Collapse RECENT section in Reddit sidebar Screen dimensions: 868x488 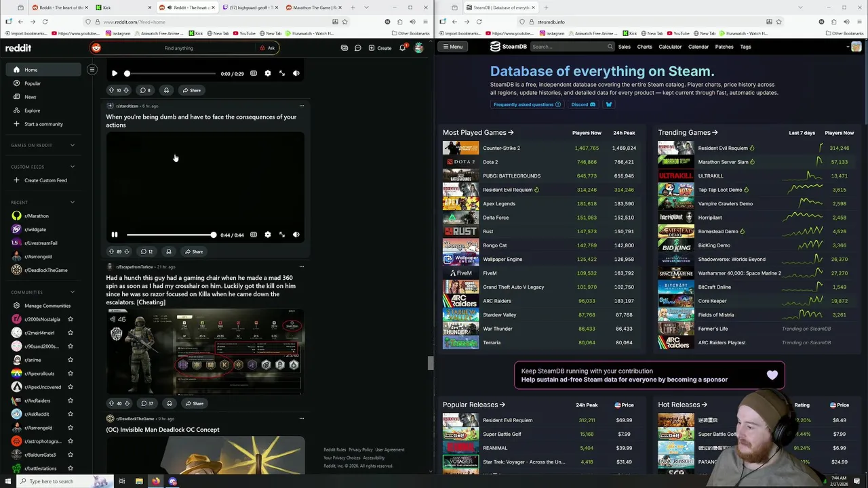coord(73,202)
